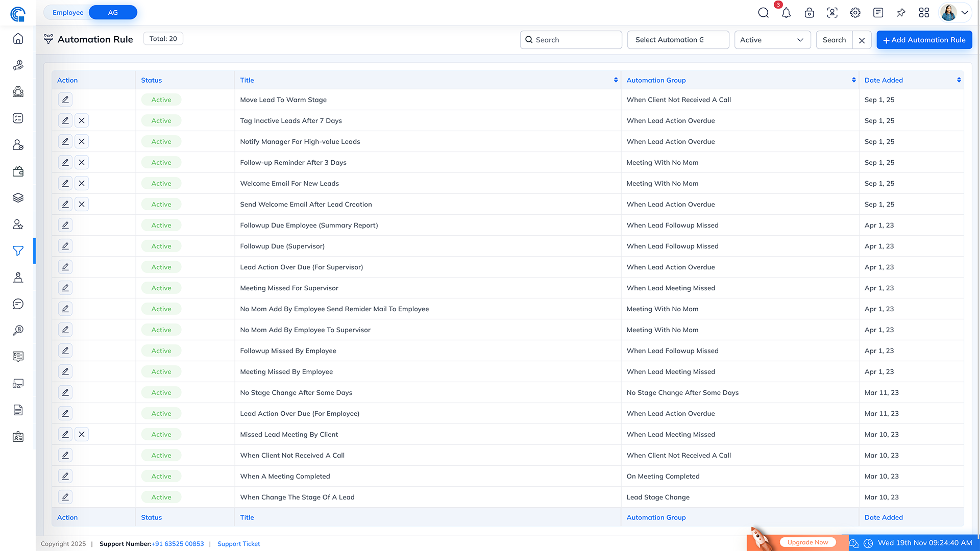
Task: Select the AG toggle option
Action: click(113, 12)
